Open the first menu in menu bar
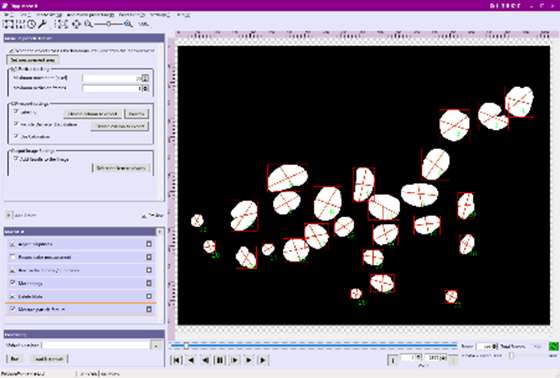The width and height of the screenshot is (560, 378). point(8,15)
